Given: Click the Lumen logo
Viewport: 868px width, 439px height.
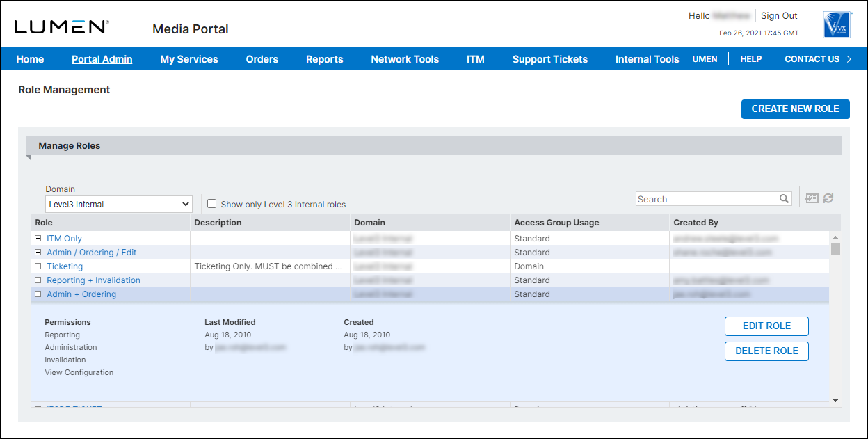Looking at the screenshot, I should (61, 27).
